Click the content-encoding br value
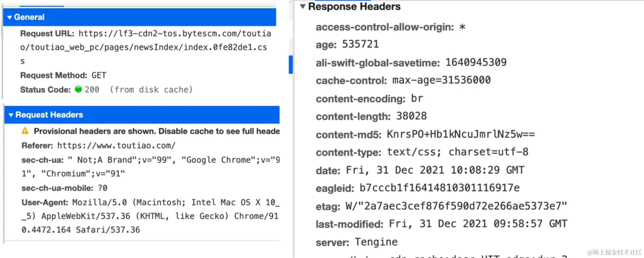 (x=417, y=99)
